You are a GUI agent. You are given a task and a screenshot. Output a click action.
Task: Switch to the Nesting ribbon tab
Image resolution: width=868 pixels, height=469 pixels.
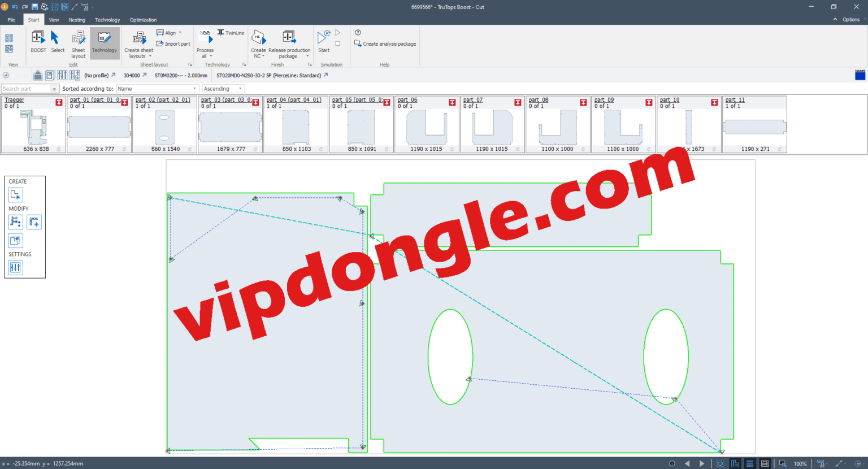tap(77, 19)
